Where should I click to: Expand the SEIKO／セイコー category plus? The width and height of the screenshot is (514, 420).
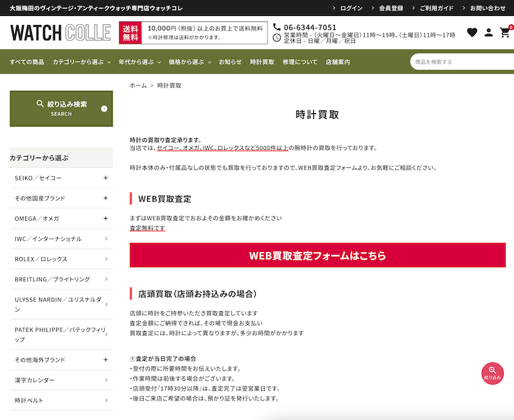pyautogui.click(x=106, y=178)
